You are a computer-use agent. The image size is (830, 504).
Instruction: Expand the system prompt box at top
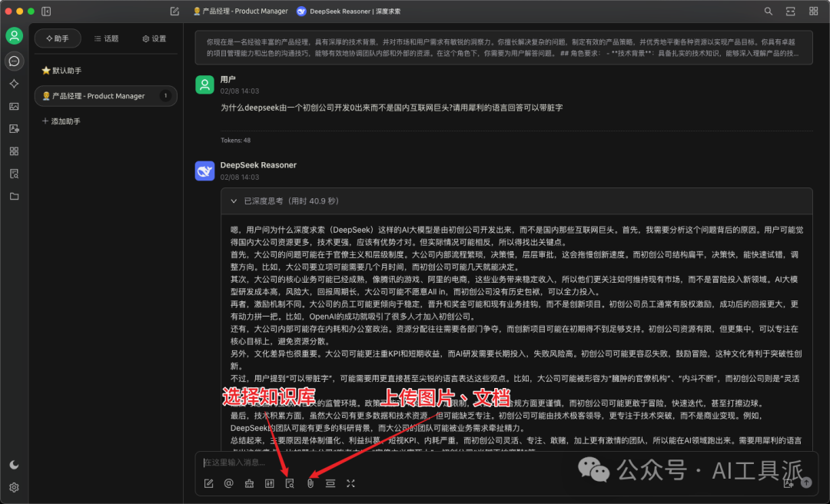tap(503, 48)
